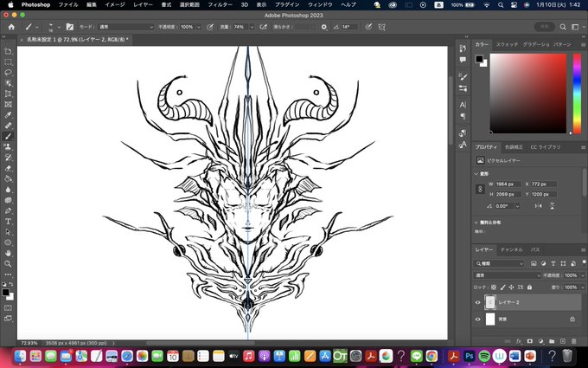Screen dimensions: 588x368
Task: Go to the Photoshop Home screen
Action: tap(11, 27)
